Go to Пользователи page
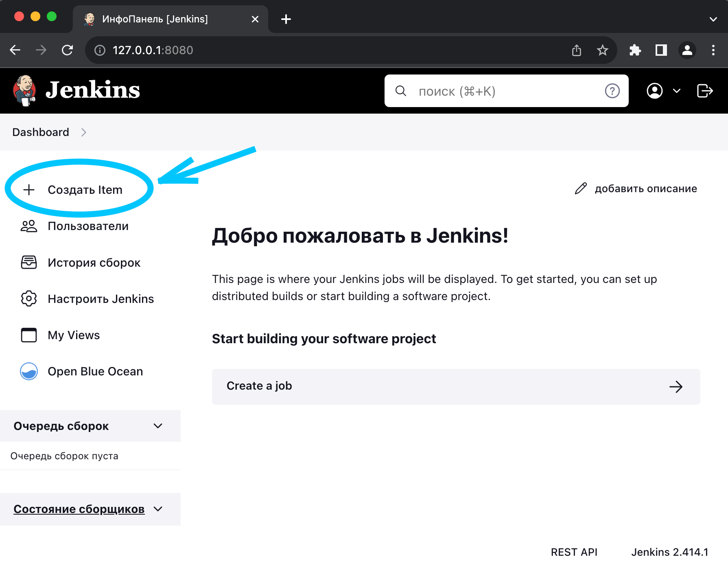Image resolution: width=728 pixels, height=570 pixels. [x=88, y=226]
